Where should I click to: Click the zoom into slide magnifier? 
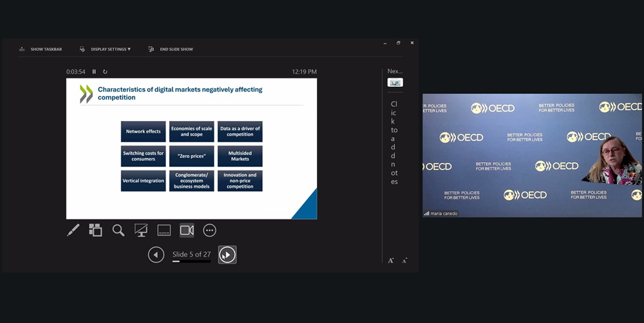pos(118,230)
